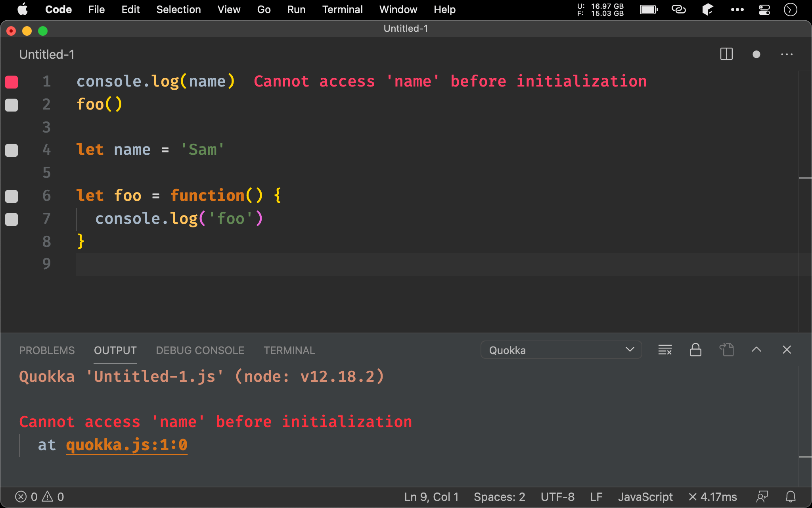Open the Apple menu
The height and width of the screenshot is (508, 812).
pyautogui.click(x=23, y=10)
